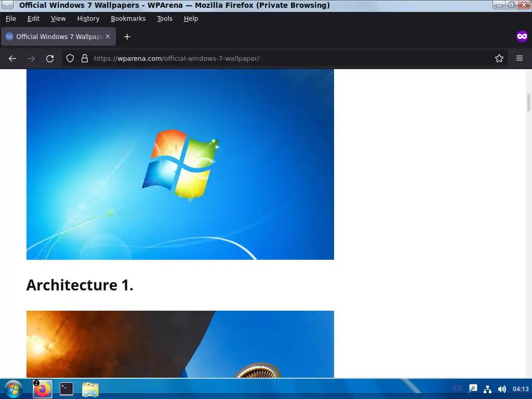Click the EN language indicator
This screenshot has height=399, width=532.
point(457,389)
